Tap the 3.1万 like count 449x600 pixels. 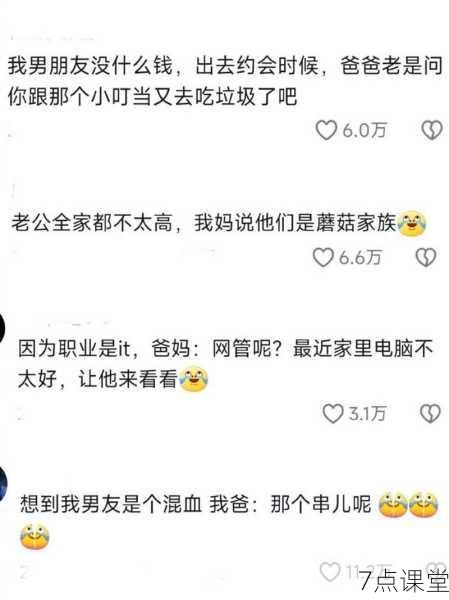(x=367, y=414)
